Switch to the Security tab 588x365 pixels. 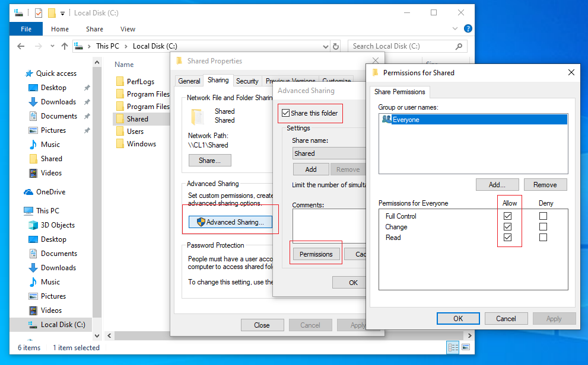click(x=247, y=81)
